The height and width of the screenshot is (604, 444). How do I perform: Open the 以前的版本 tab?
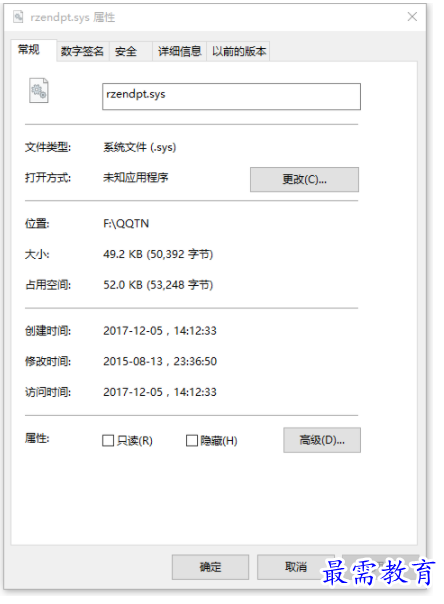coord(238,51)
